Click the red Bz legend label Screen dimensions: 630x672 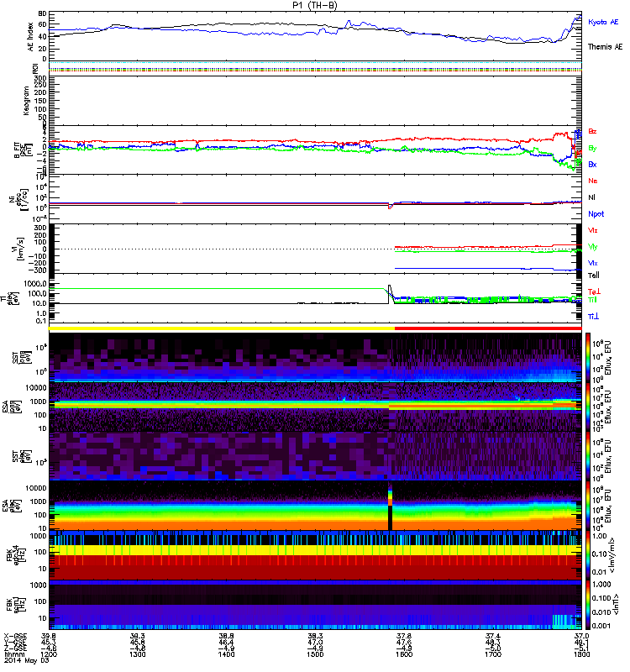[592, 131]
